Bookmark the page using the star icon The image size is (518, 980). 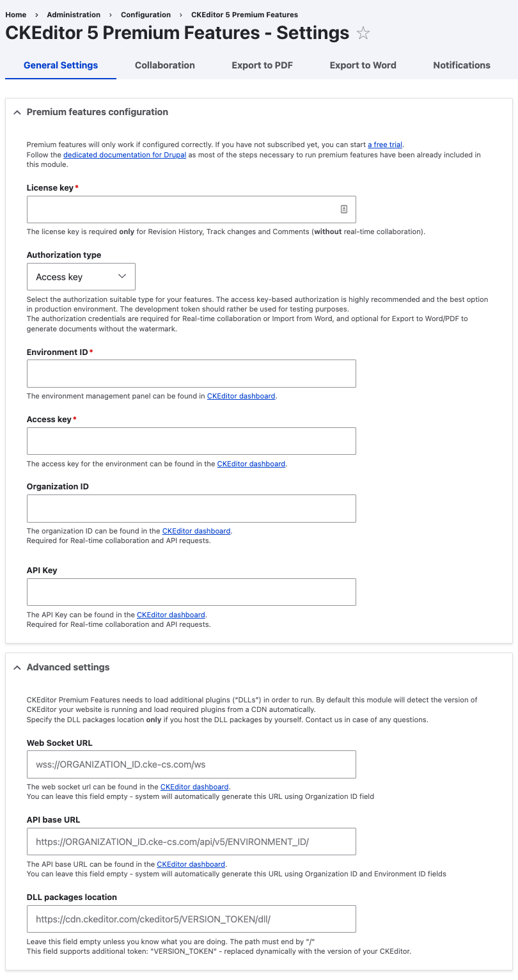point(363,33)
